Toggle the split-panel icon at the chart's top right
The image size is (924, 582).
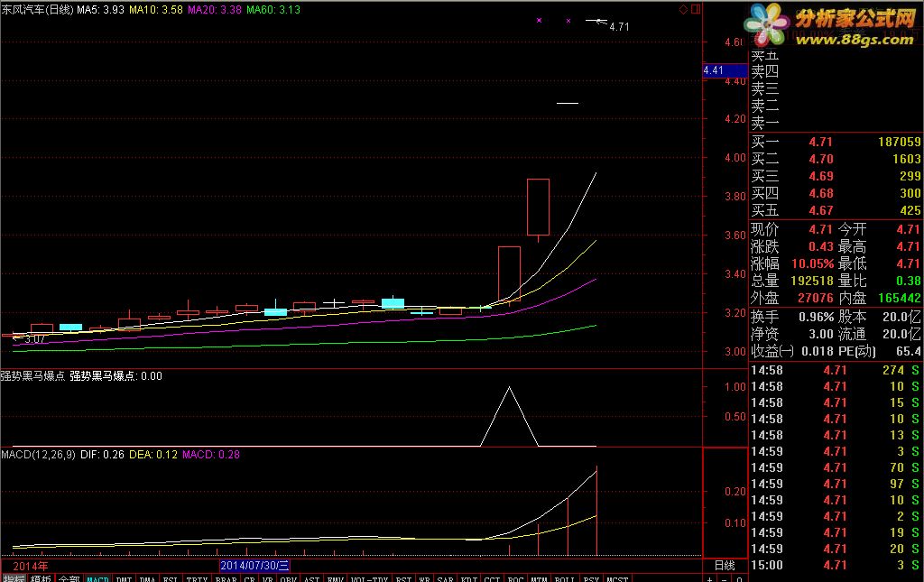click(x=696, y=9)
